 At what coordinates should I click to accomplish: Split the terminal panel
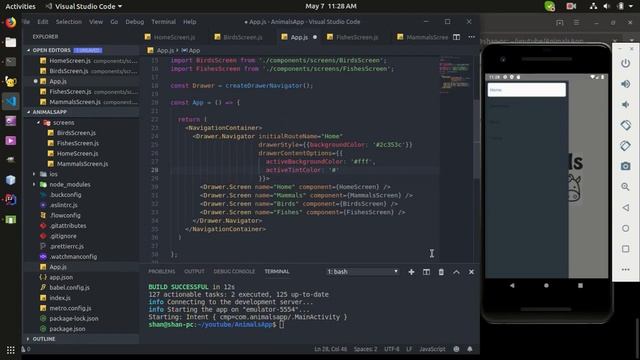point(426,272)
